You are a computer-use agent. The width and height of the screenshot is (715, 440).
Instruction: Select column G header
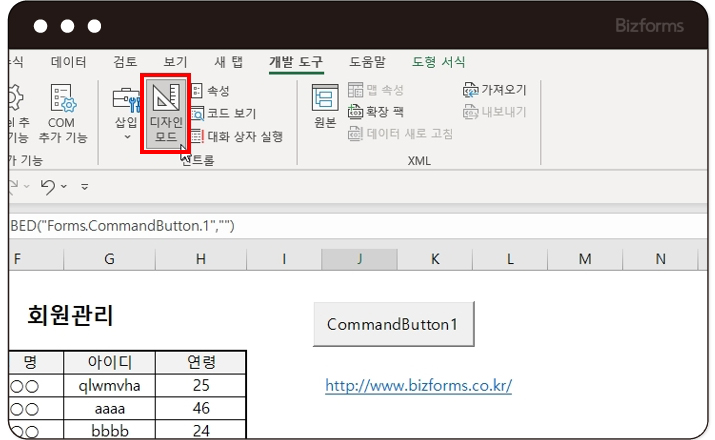click(x=109, y=259)
